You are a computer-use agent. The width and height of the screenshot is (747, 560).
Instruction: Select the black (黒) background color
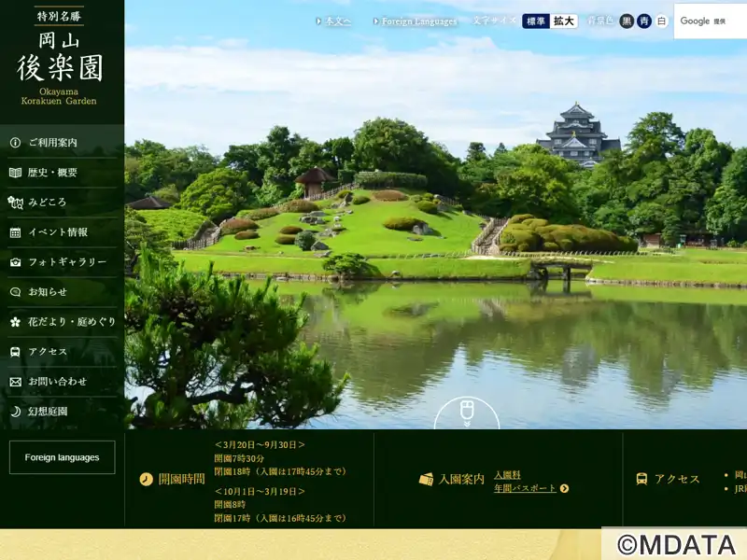627,21
